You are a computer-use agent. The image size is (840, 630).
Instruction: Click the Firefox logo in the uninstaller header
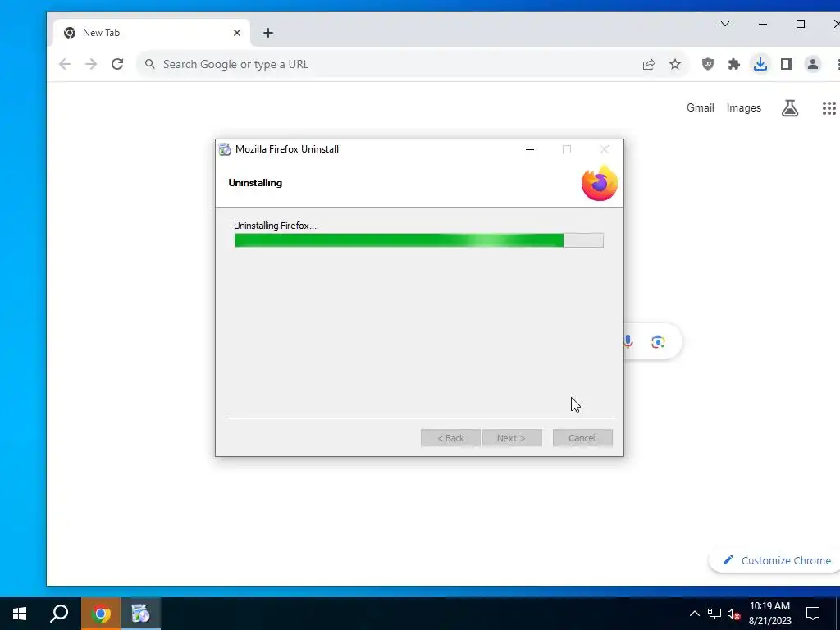pos(600,183)
